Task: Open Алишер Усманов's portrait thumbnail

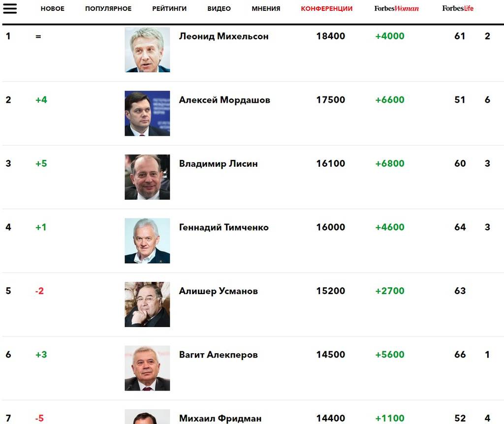Action: (147, 304)
